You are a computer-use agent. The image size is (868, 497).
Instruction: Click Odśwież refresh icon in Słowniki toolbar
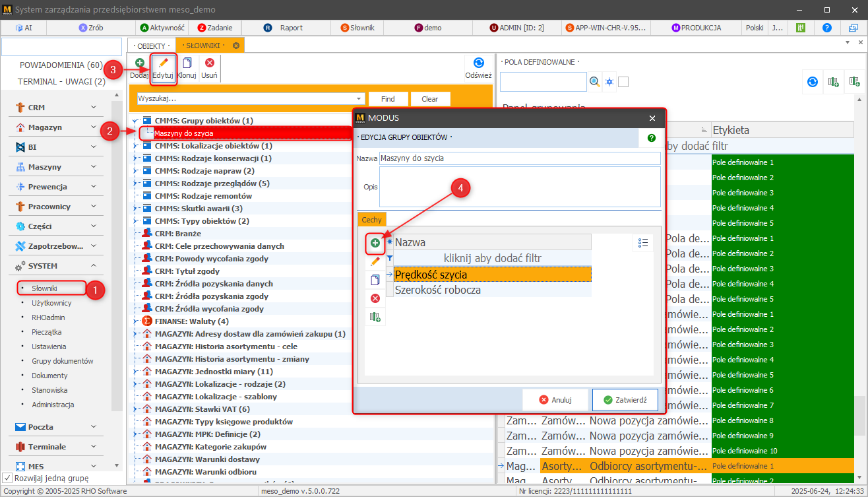click(x=478, y=63)
